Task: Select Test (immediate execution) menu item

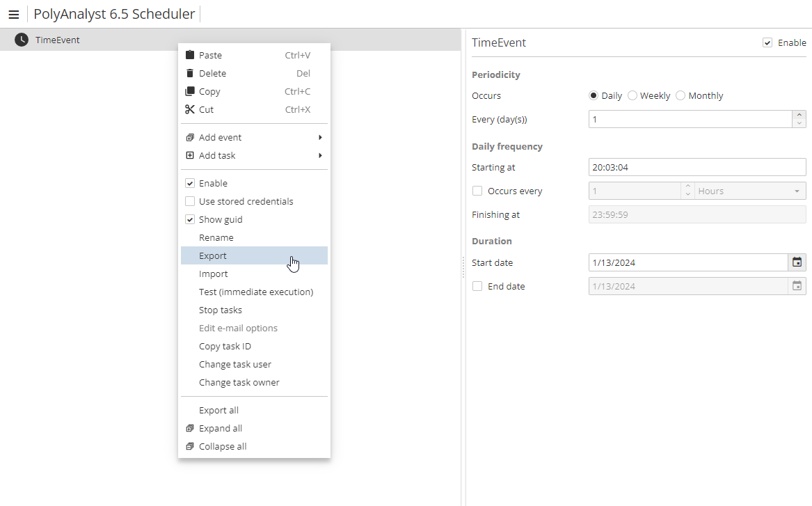Action: coord(256,292)
